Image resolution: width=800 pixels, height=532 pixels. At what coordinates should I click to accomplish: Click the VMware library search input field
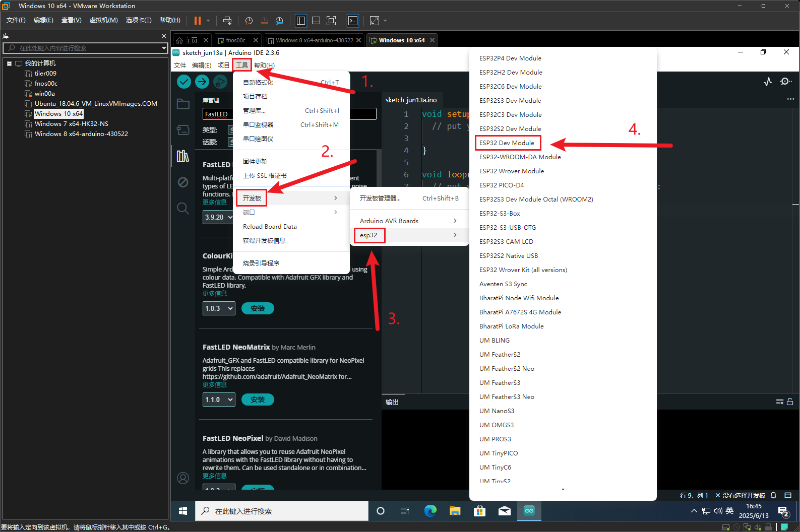[86, 48]
